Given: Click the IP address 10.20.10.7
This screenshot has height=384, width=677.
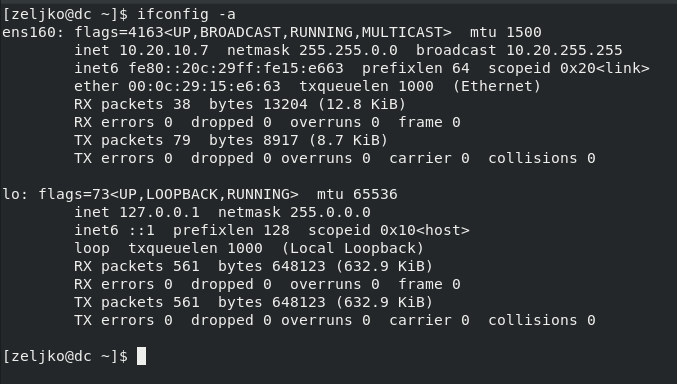Looking at the screenshot, I should pyautogui.click(x=164, y=51).
